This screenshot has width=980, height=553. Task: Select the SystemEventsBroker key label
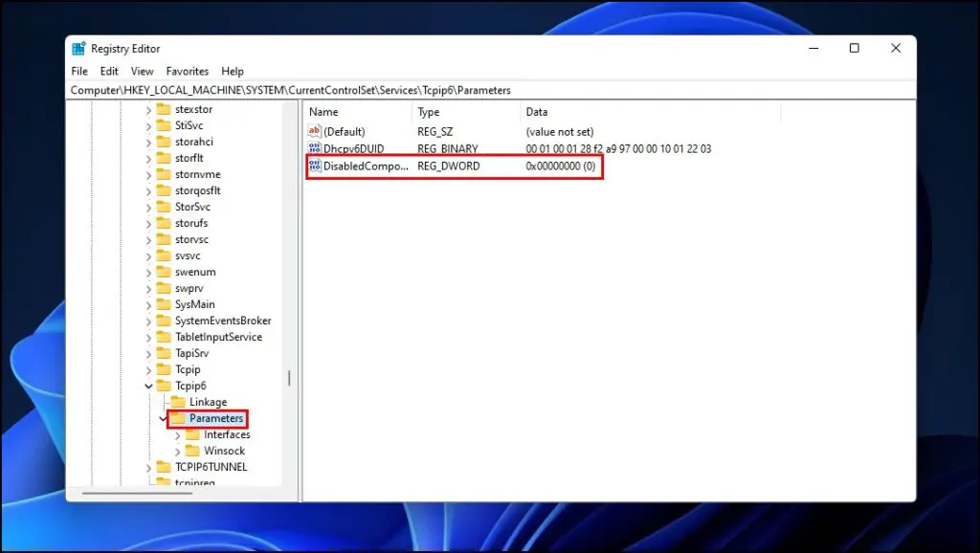(223, 321)
